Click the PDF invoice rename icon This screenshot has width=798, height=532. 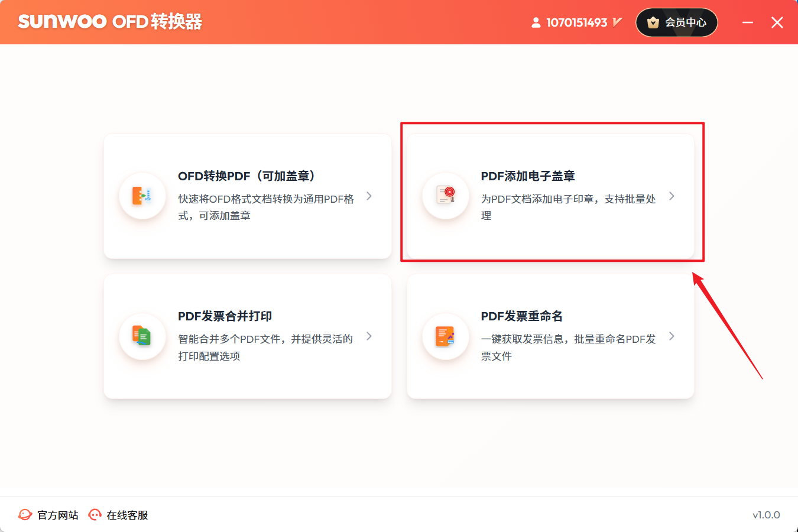pos(446,336)
